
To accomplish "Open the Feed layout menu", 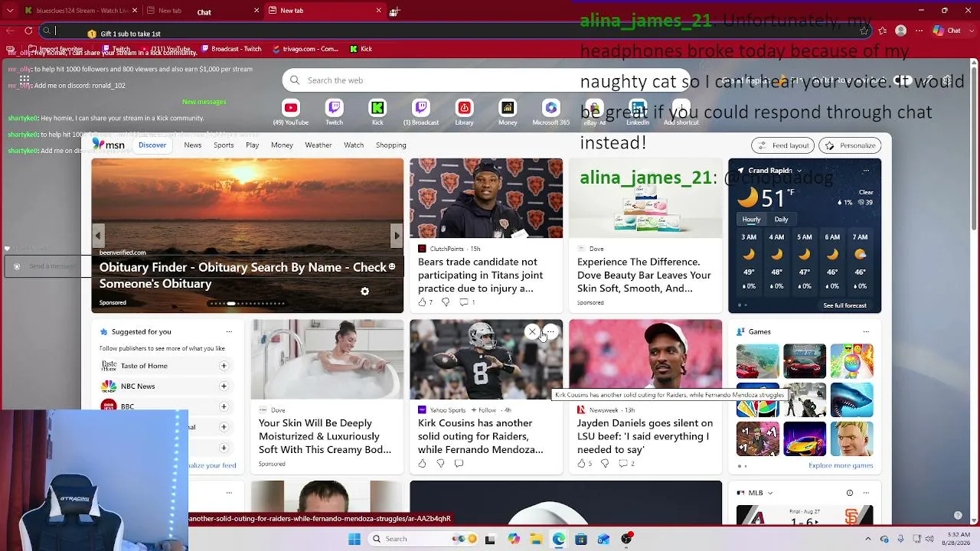I will click(x=783, y=145).
